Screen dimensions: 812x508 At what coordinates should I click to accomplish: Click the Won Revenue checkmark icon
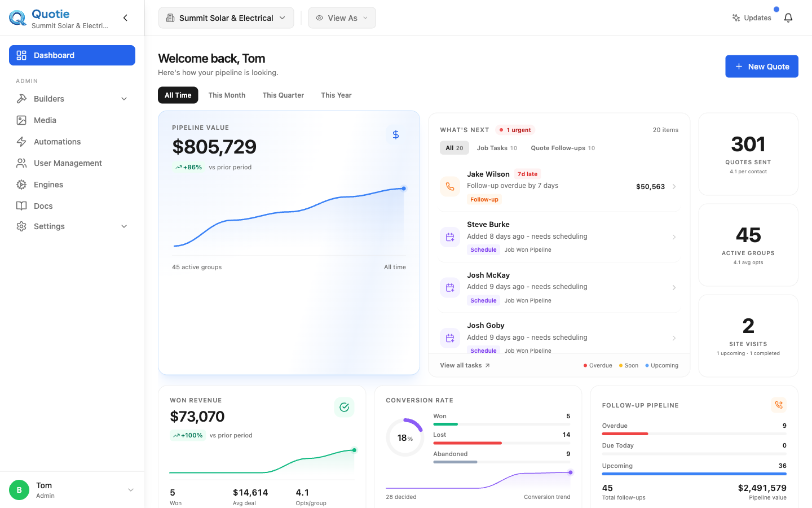(344, 407)
